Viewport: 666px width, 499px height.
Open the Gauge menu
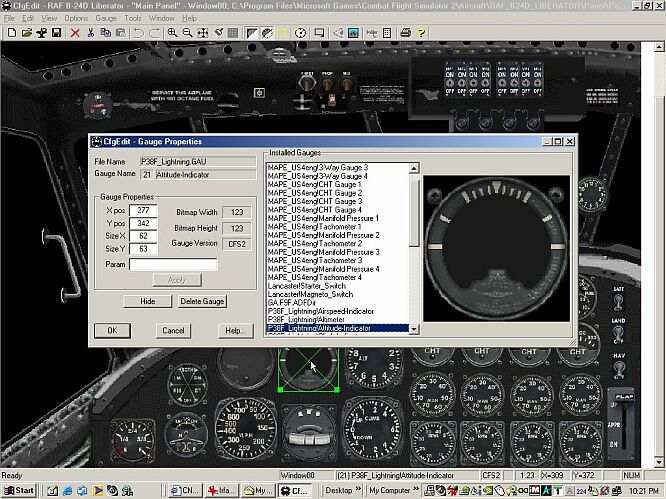pyautogui.click(x=106, y=18)
